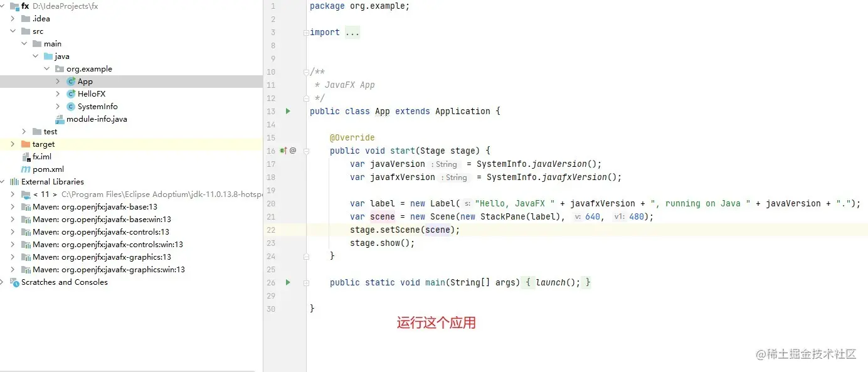Image resolution: width=868 pixels, height=372 pixels.
Task: Click the Scratches and Consoles icon
Action: coord(14,282)
